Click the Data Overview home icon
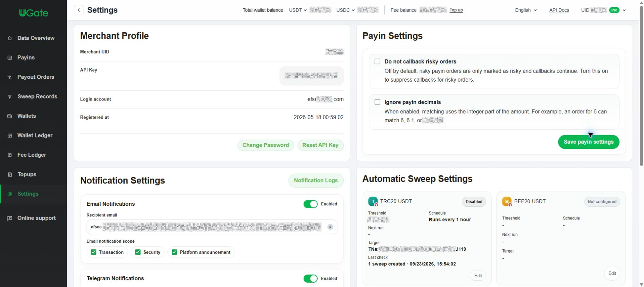This screenshot has height=287, width=644. tap(10, 38)
